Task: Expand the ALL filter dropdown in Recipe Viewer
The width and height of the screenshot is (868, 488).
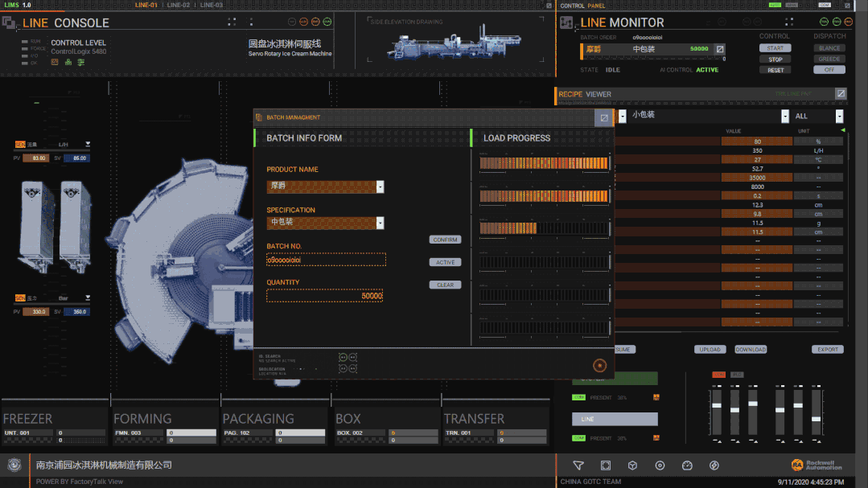Action: pos(839,117)
